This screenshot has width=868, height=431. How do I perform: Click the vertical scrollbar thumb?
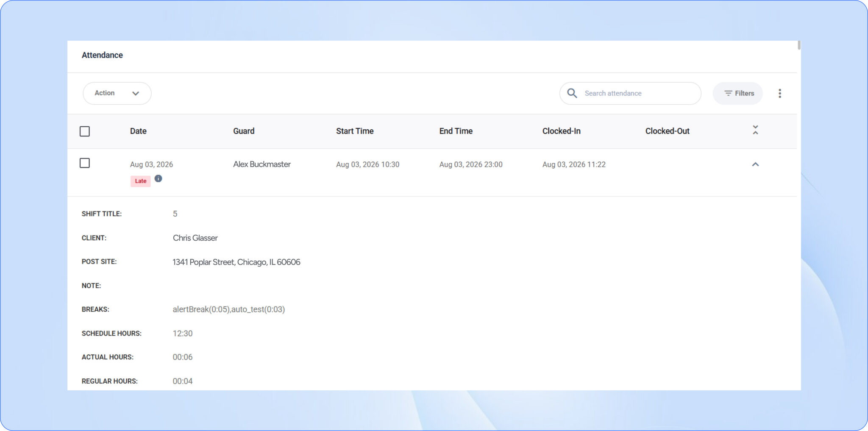799,45
